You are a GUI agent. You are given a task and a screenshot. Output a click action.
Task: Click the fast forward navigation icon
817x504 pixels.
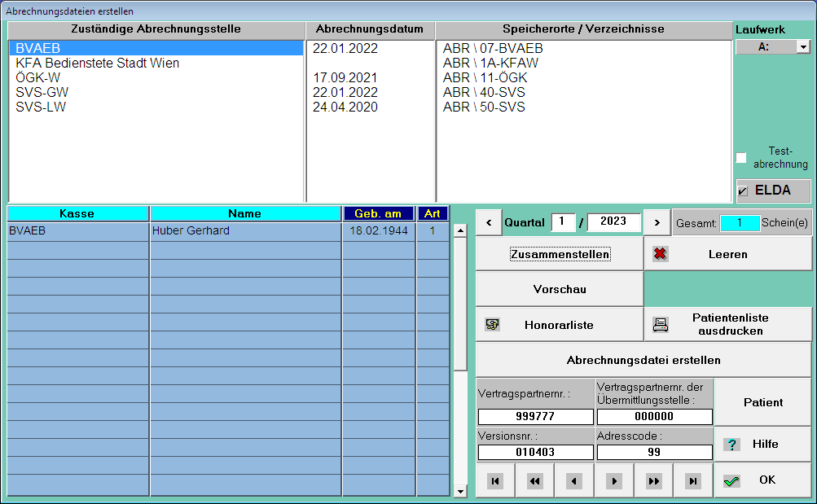[x=653, y=481]
